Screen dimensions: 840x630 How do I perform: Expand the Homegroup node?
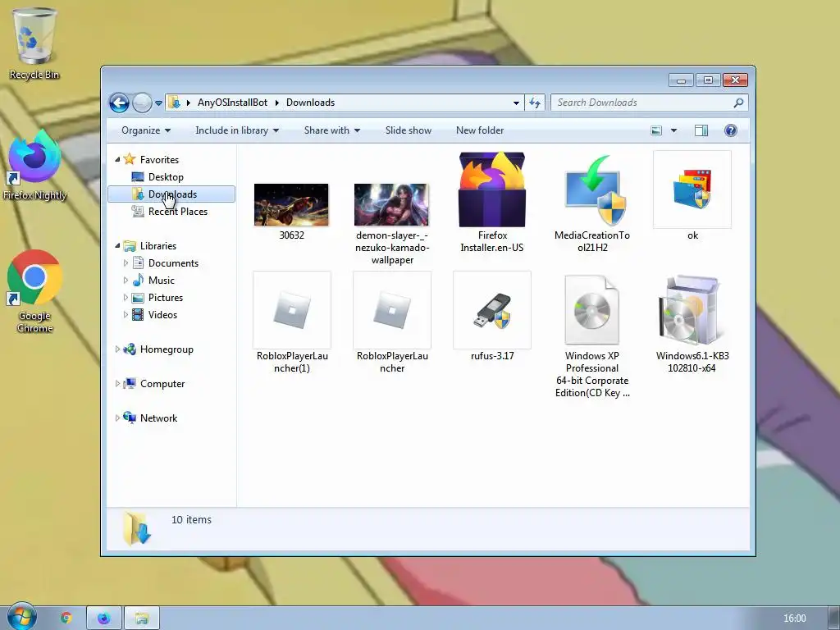117,349
